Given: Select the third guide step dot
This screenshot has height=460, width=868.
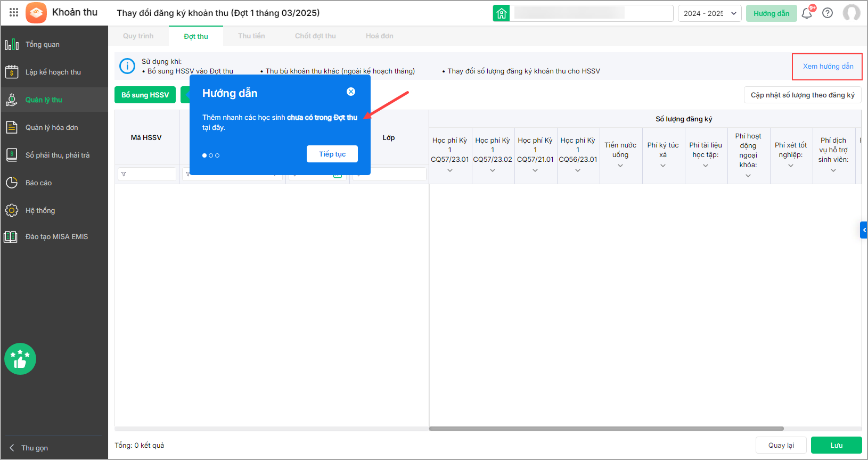Looking at the screenshot, I should (x=217, y=155).
